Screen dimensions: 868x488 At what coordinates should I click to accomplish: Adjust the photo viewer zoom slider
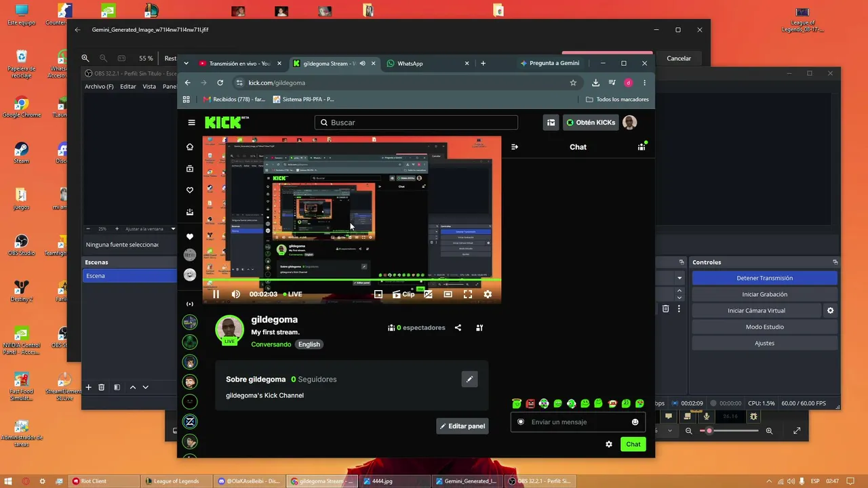coord(729,431)
